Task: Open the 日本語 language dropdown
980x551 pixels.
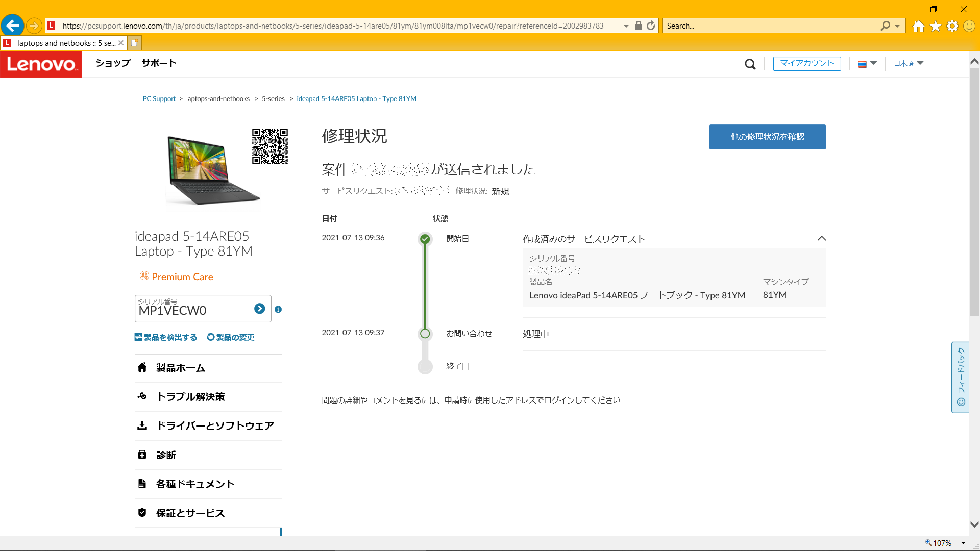Action: pyautogui.click(x=909, y=63)
